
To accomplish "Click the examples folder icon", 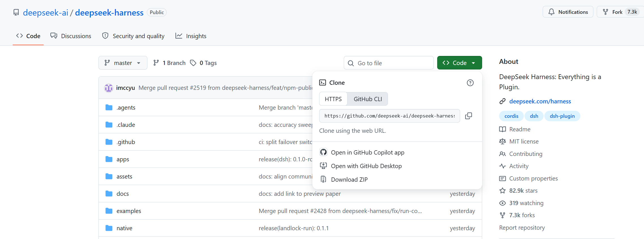I will (x=109, y=211).
